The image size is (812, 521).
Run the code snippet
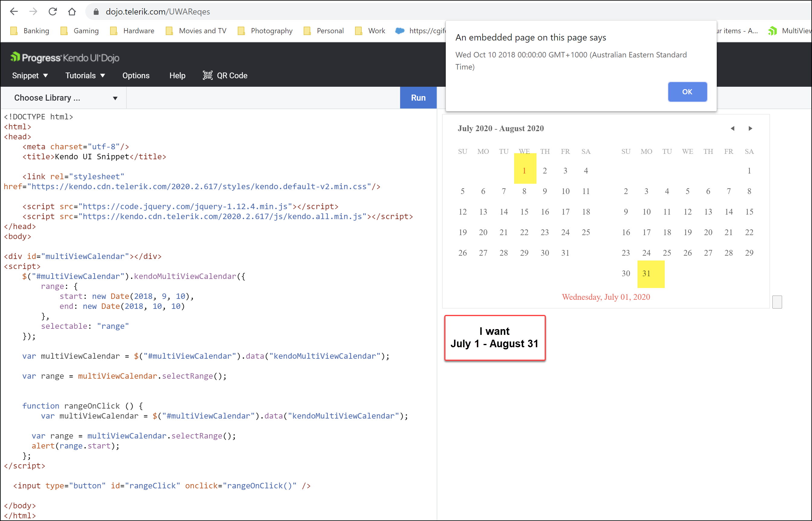click(418, 98)
